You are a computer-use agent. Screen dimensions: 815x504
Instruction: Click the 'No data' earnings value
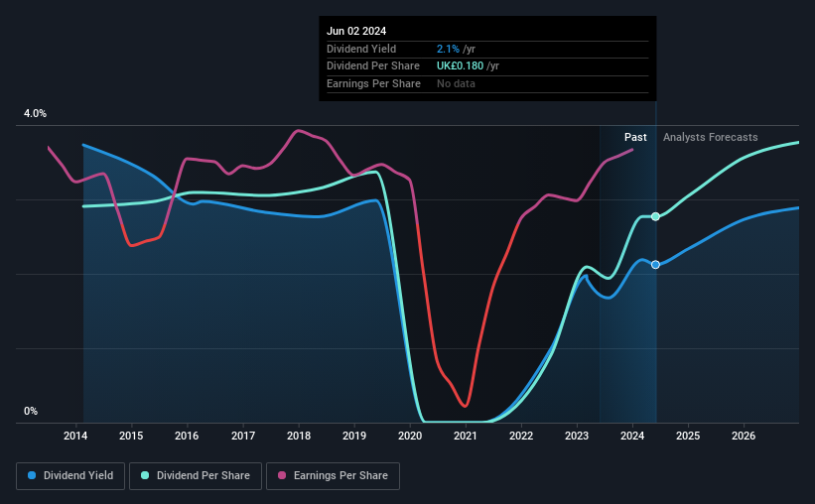click(x=456, y=83)
